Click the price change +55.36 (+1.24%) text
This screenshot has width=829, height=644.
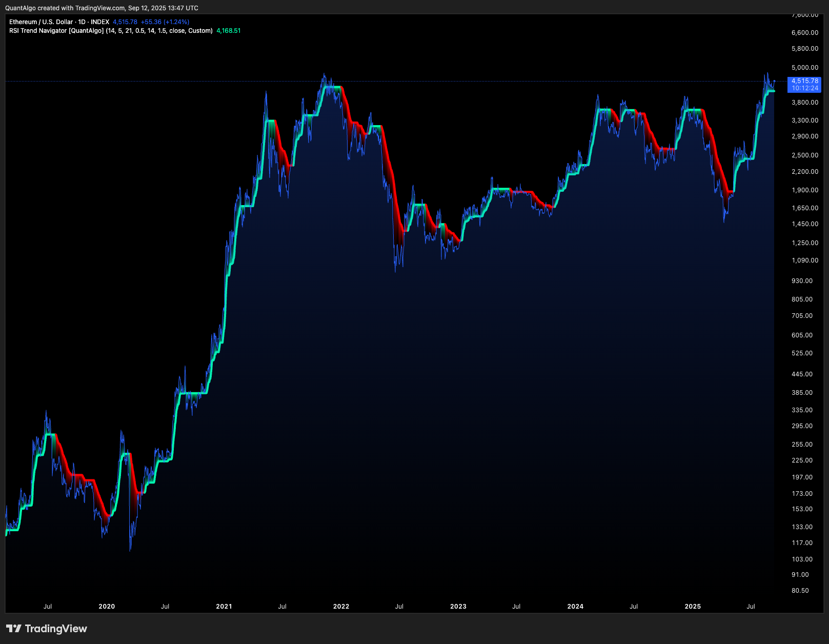point(165,22)
